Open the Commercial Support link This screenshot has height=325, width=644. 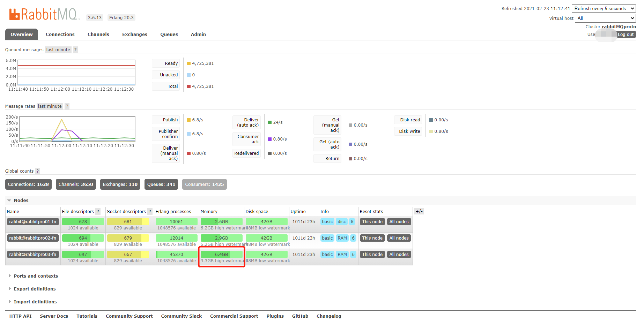tap(234, 316)
